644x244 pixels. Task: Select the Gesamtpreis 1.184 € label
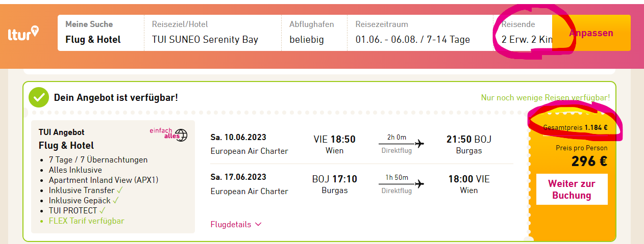click(575, 127)
